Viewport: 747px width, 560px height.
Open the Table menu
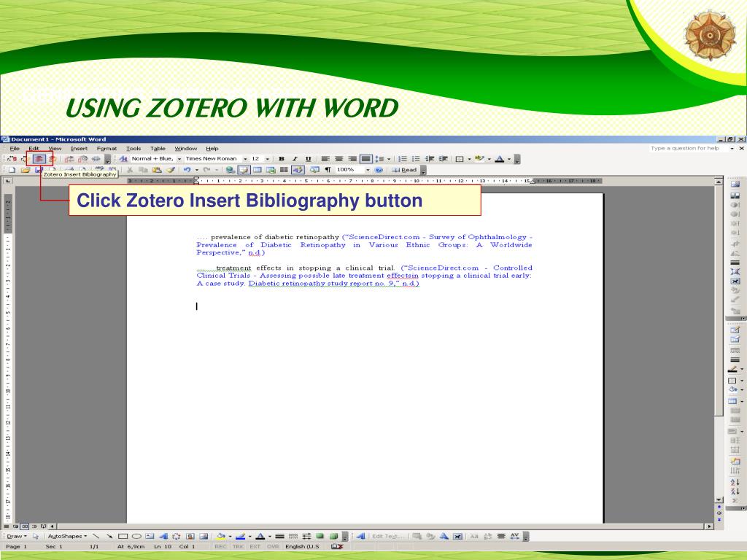click(158, 149)
